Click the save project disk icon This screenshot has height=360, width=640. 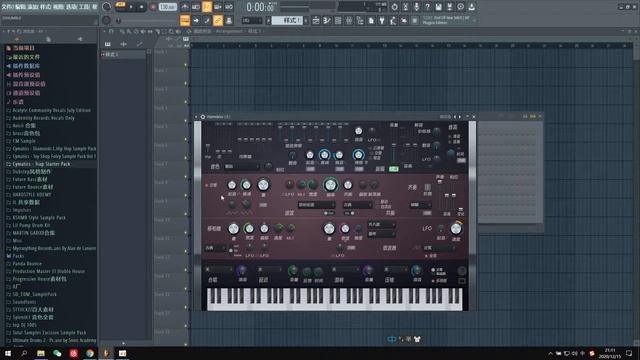tap(438, 7)
